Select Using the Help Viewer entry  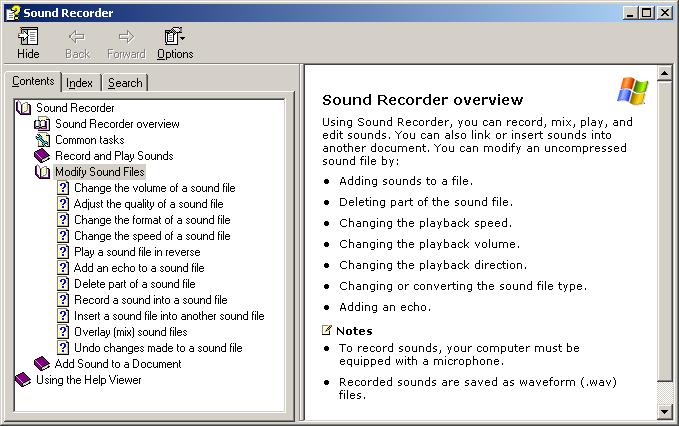[89, 380]
